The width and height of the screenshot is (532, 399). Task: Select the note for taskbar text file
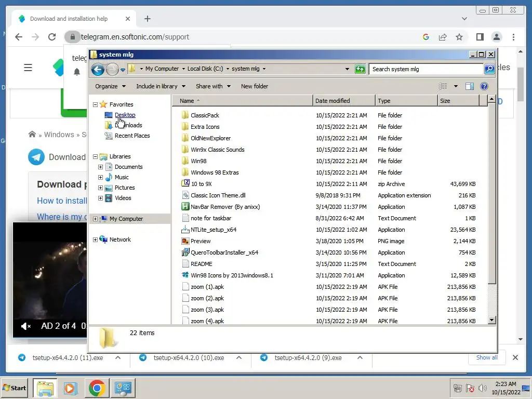210,218
